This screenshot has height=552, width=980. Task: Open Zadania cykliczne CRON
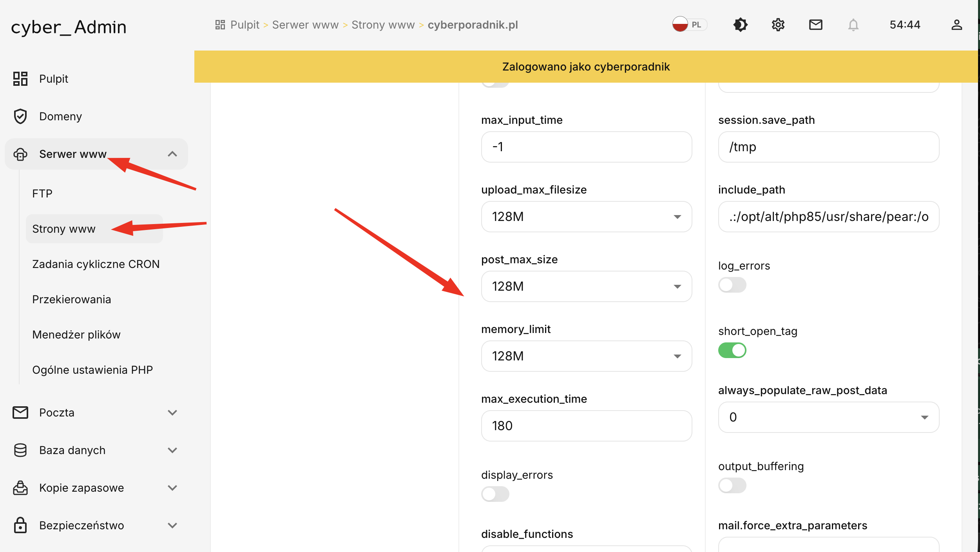point(96,264)
